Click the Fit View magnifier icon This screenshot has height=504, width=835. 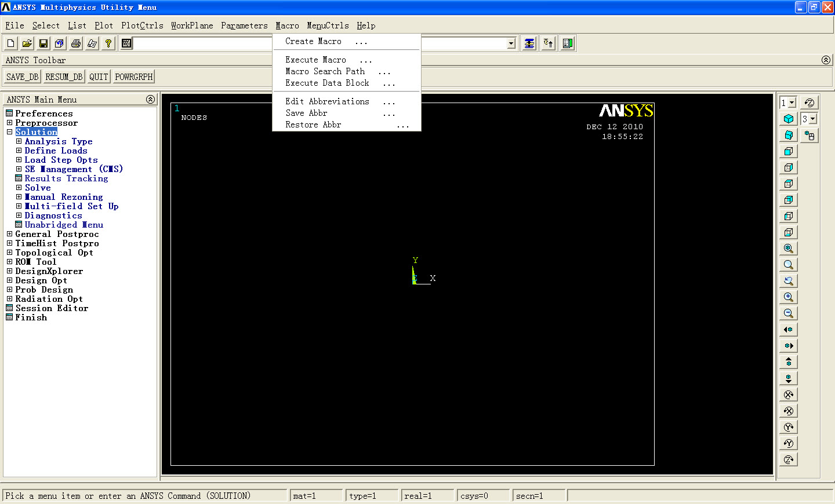pos(789,249)
